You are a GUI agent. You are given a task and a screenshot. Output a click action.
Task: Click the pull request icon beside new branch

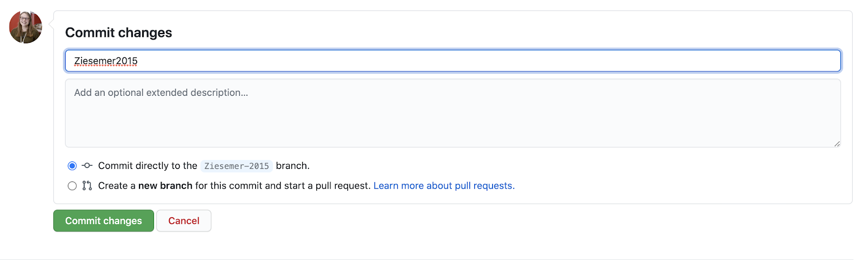click(x=87, y=186)
